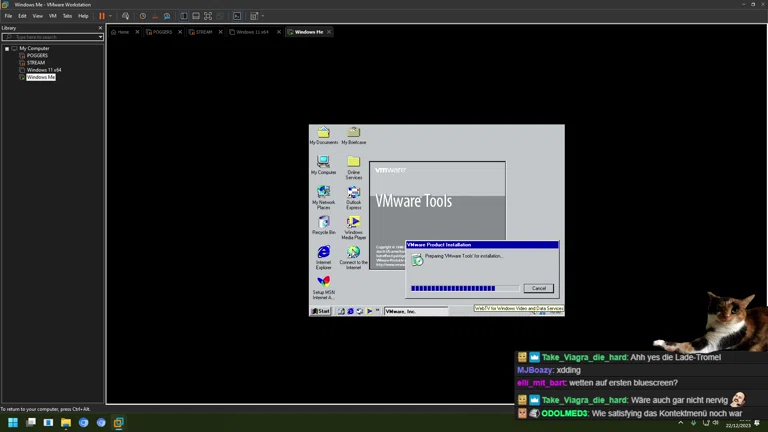This screenshot has width=768, height=432.
Task: Click the Revert to snapshot toolbar icon
Action: [155, 16]
